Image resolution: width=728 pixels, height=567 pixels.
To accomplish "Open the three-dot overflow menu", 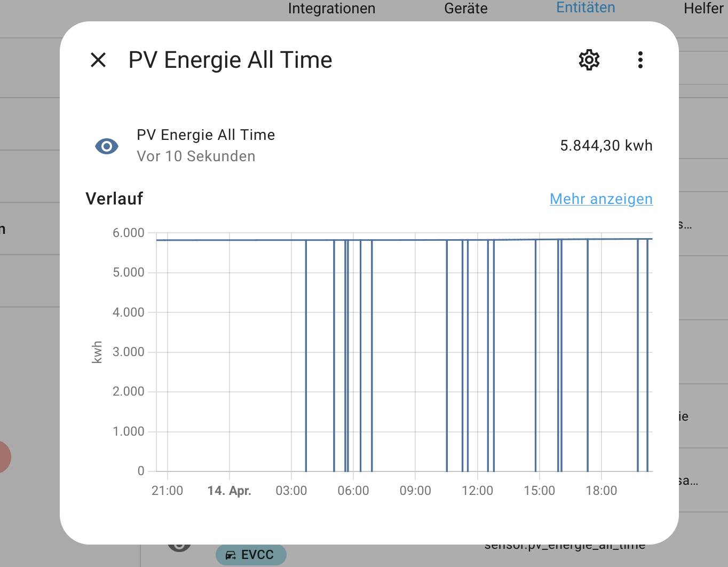I will 640,60.
